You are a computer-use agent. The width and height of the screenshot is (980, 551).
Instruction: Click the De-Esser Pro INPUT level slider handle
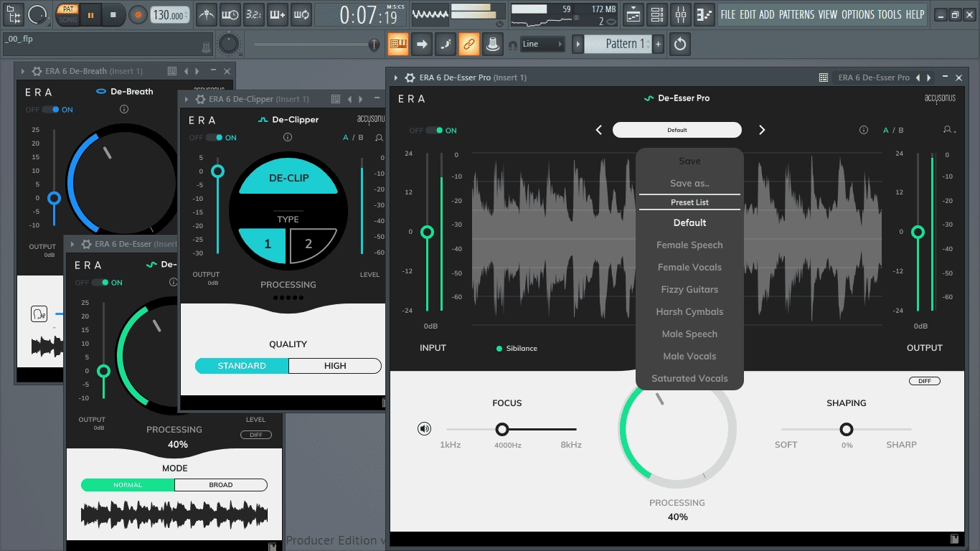(428, 232)
